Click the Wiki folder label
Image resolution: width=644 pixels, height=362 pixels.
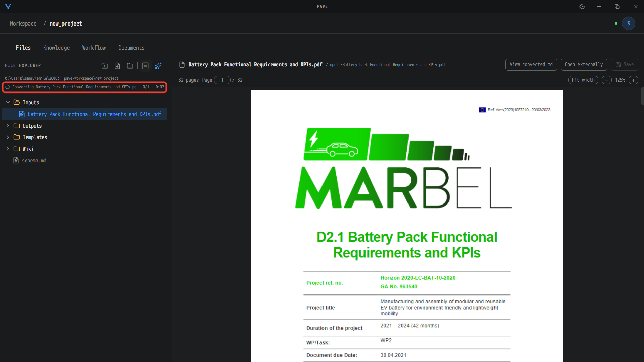(x=28, y=149)
